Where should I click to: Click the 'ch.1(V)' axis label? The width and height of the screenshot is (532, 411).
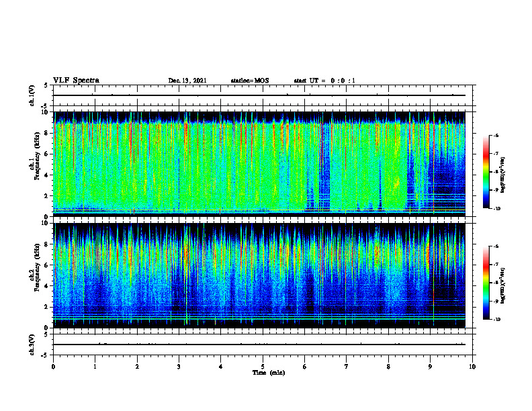point(32,95)
